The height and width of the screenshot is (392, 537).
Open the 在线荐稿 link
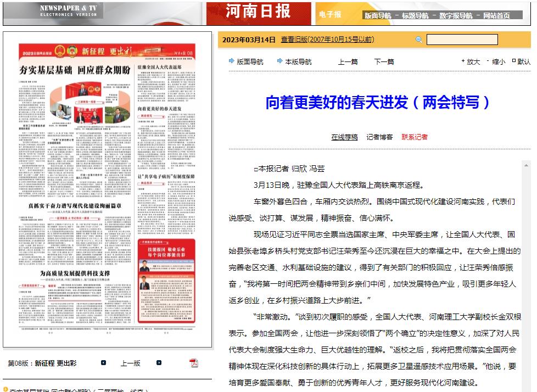(344, 137)
